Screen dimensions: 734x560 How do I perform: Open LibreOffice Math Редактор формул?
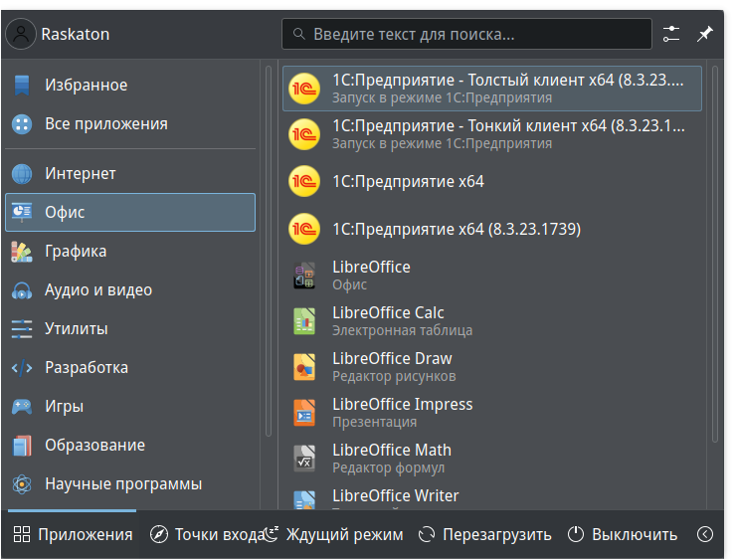pos(492,459)
